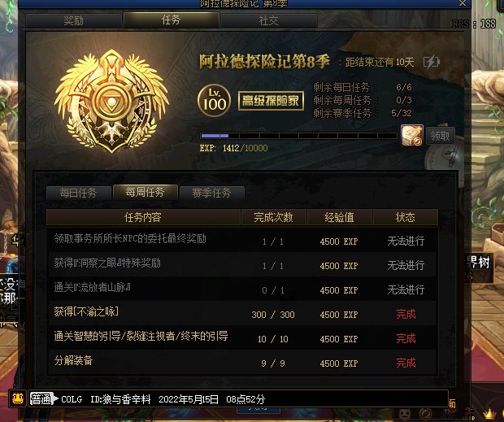Select the 分解装备 task row
The width and height of the screenshot is (504, 422).
point(241,362)
